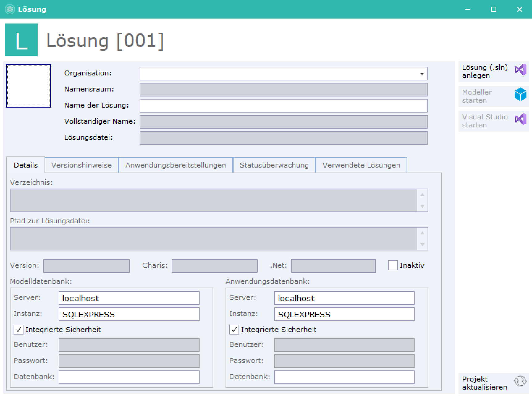Click the down arrow of Verzeichnis scrollbar
The width and height of the screenshot is (532, 397).
coord(422,206)
